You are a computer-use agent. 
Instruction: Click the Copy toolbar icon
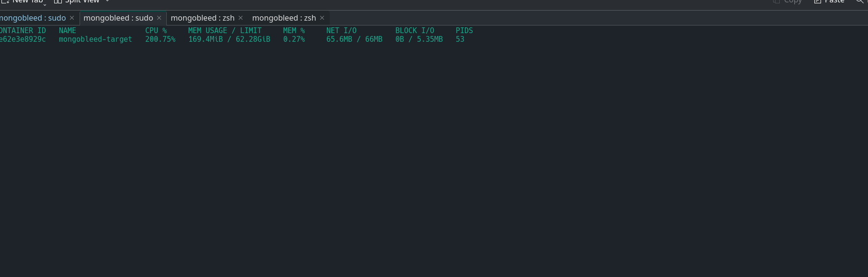tap(776, 1)
